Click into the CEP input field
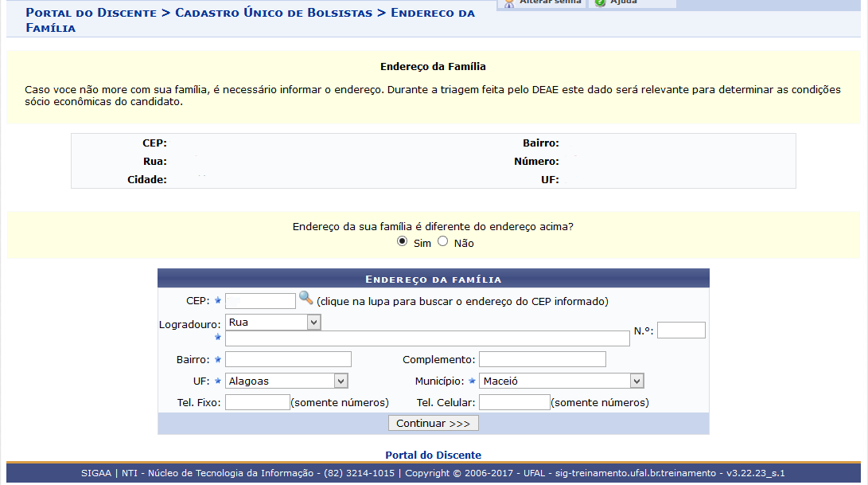Screen dimensions: 868x485 point(260,301)
